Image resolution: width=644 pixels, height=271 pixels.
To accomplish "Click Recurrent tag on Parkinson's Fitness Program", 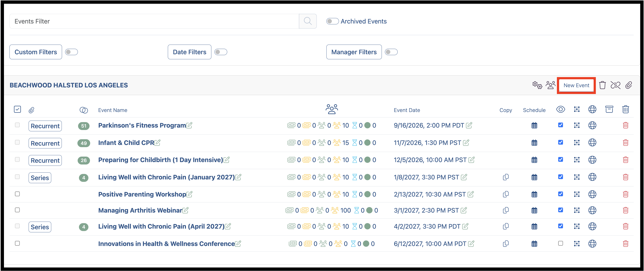I will (x=45, y=126).
